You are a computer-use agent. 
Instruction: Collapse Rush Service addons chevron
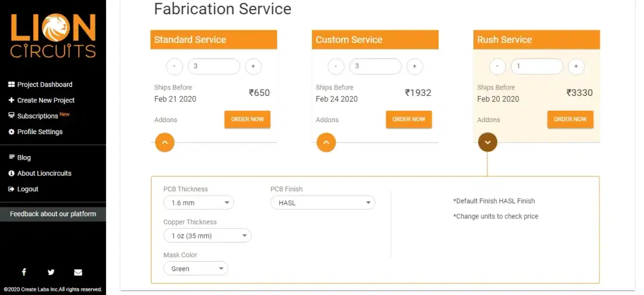click(x=488, y=142)
